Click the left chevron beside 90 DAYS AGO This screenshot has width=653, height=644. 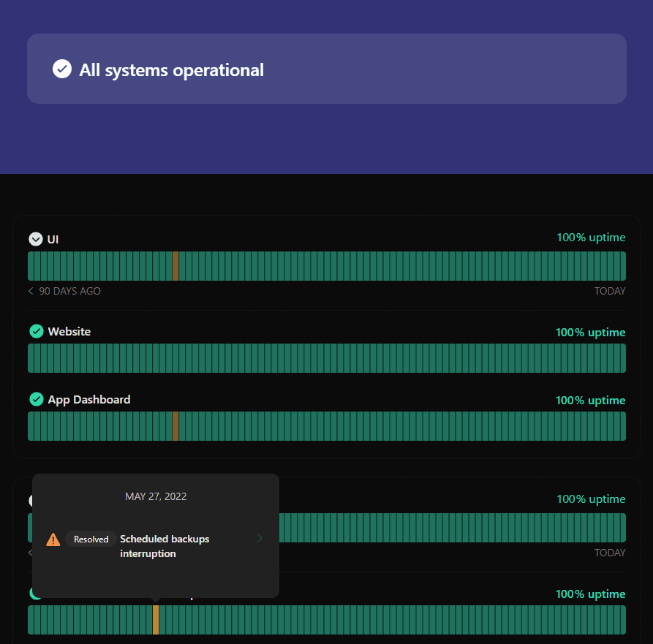29,291
